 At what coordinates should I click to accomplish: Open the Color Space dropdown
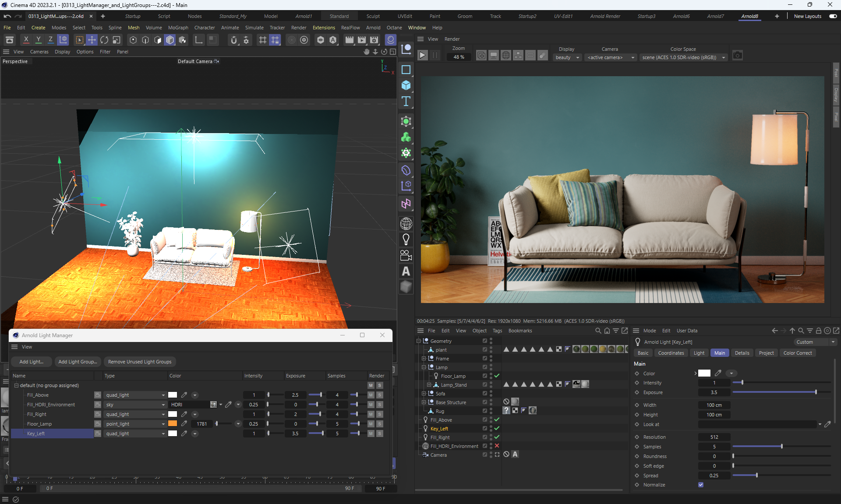(x=683, y=57)
